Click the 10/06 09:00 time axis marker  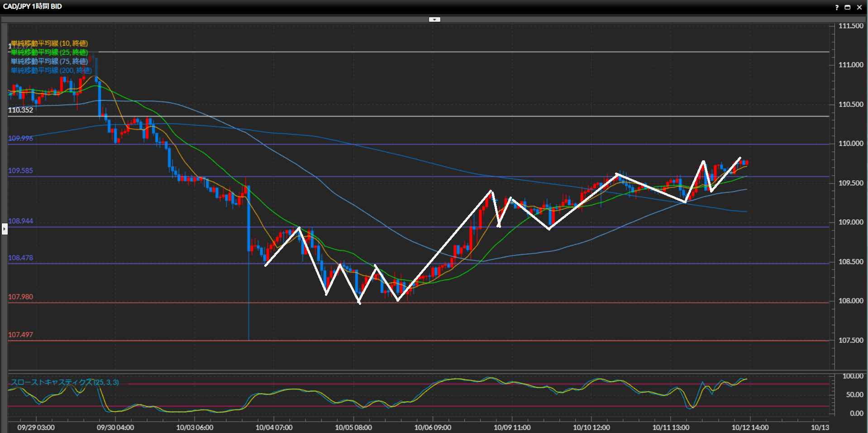pyautogui.click(x=433, y=428)
